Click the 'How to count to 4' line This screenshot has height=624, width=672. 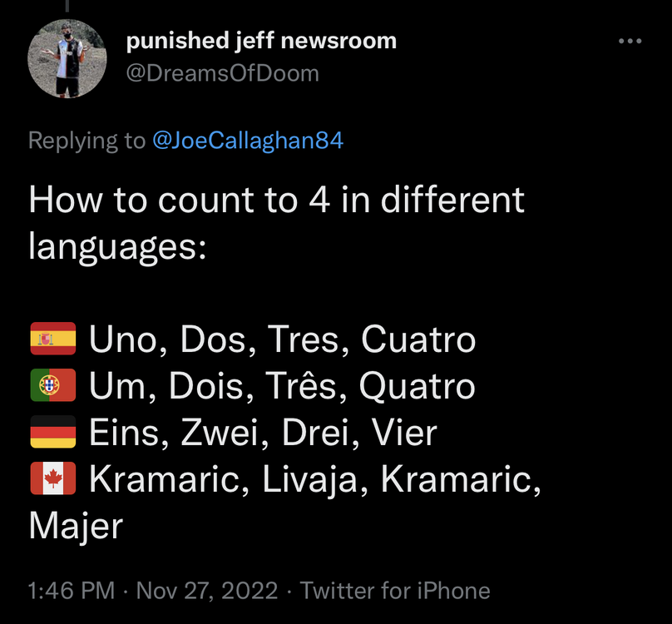pyautogui.click(x=277, y=201)
